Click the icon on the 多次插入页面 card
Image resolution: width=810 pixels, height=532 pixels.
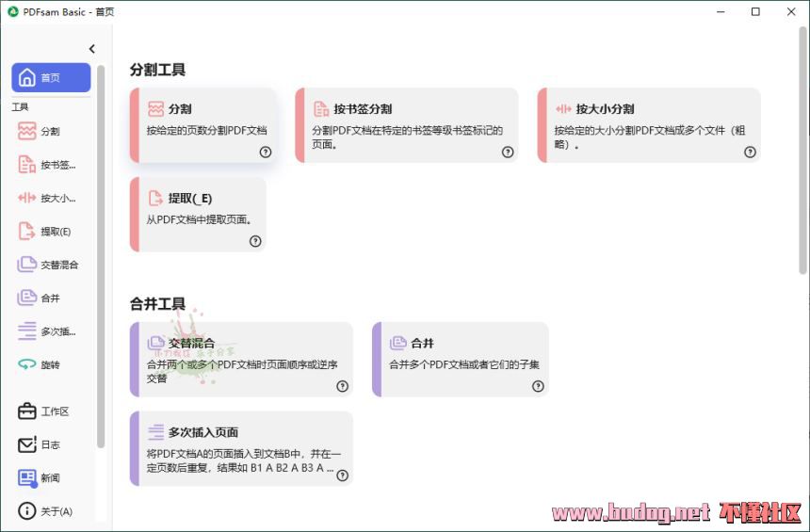[155, 432]
